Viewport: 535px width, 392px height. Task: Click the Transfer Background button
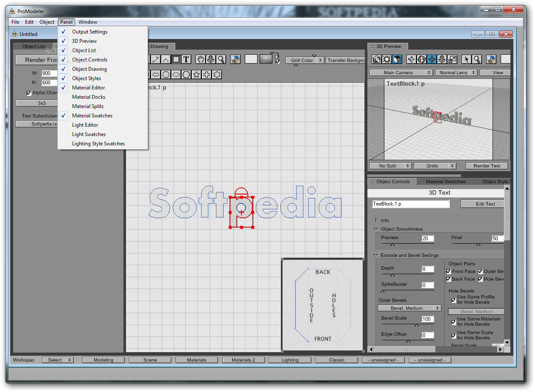[345, 61]
